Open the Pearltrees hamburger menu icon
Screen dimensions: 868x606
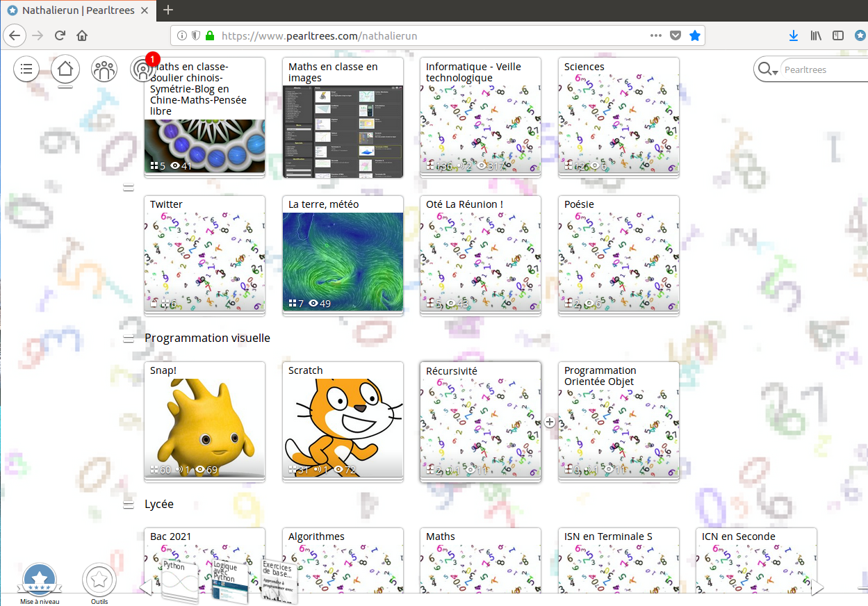tap(26, 69)
